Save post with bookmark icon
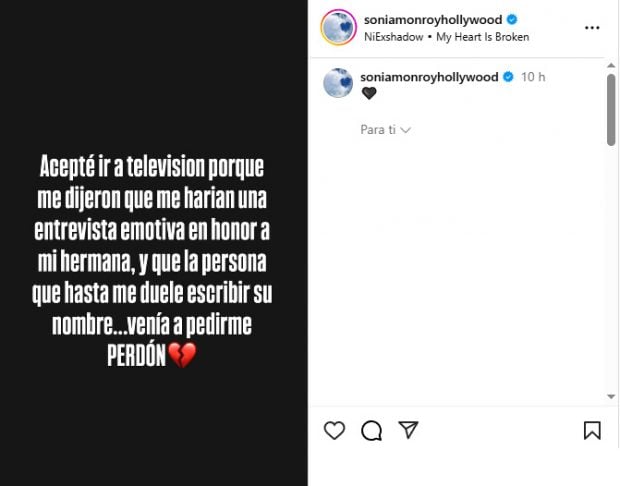The width and height of the screenshot is (620, 486). point(592,430)
